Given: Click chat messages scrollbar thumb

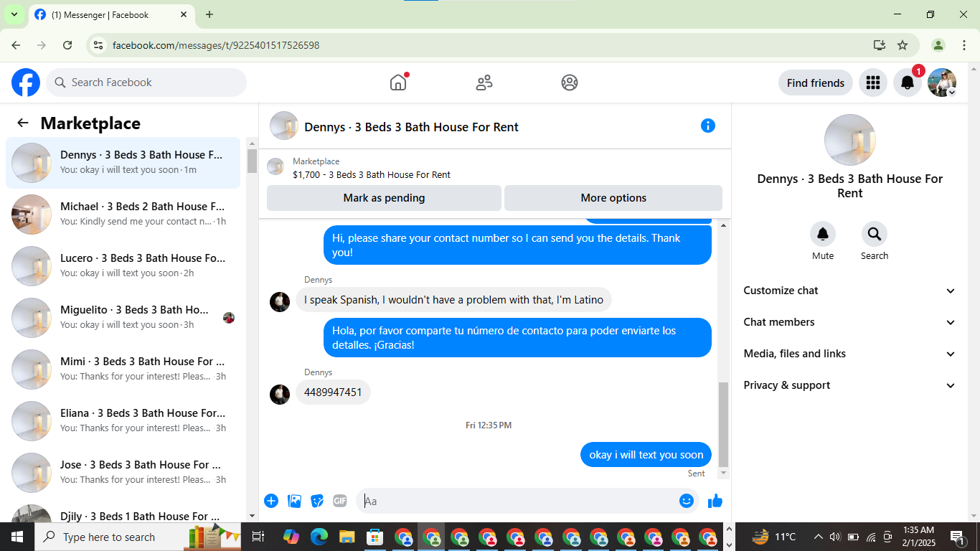Looking at the screenshot, I should 723,425.
